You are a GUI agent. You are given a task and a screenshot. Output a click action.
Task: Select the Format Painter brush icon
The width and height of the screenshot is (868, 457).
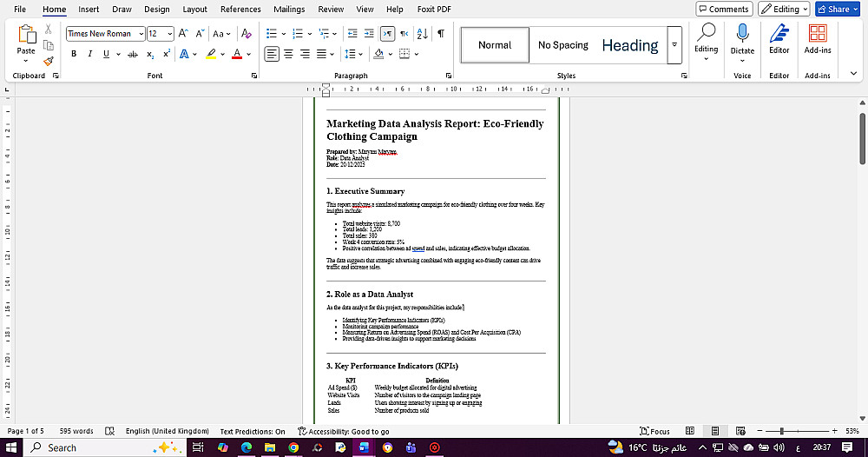49,60
